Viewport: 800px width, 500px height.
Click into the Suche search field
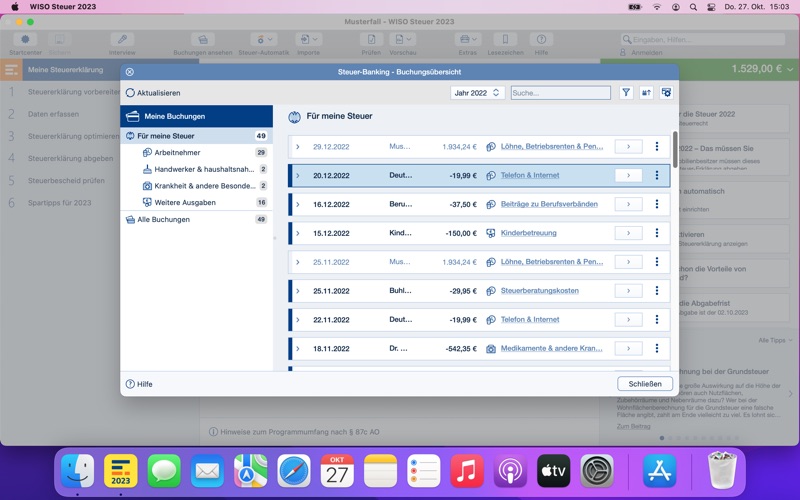(x=561, y=93)
